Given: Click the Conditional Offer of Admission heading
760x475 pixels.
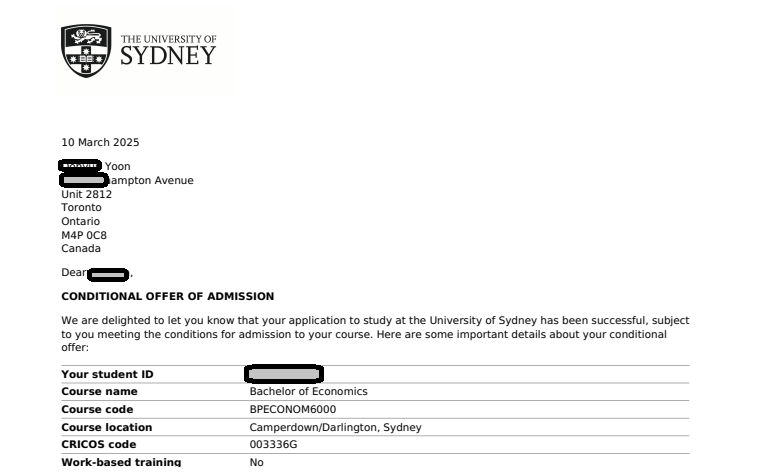Looking at the screenshot, I should tap(167, 297).
